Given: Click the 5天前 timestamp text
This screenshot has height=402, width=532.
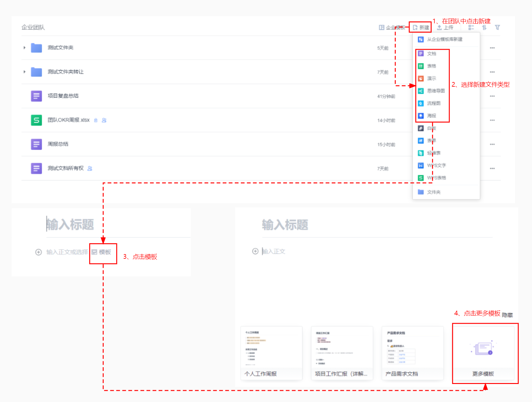Looking at the screenshot, I should click(x=383, y=48).
